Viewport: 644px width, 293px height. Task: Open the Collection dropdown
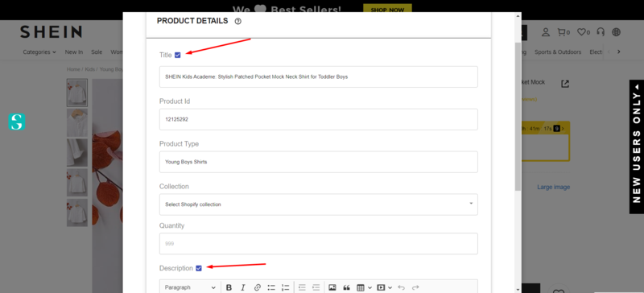(318, 204)
